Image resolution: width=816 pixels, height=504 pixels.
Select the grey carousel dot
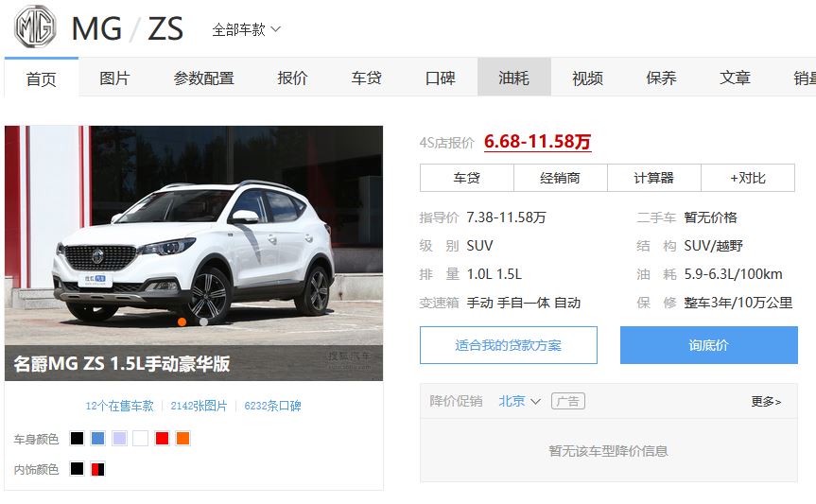(x=203, y=322)
